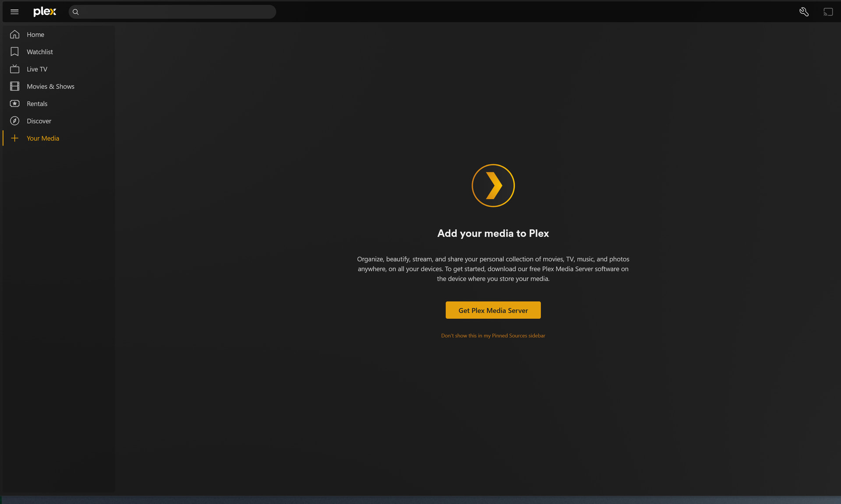Viewport: 841px width, 504px height.
Task: Click the Rentals ticket icon
Action: (14, 104)
